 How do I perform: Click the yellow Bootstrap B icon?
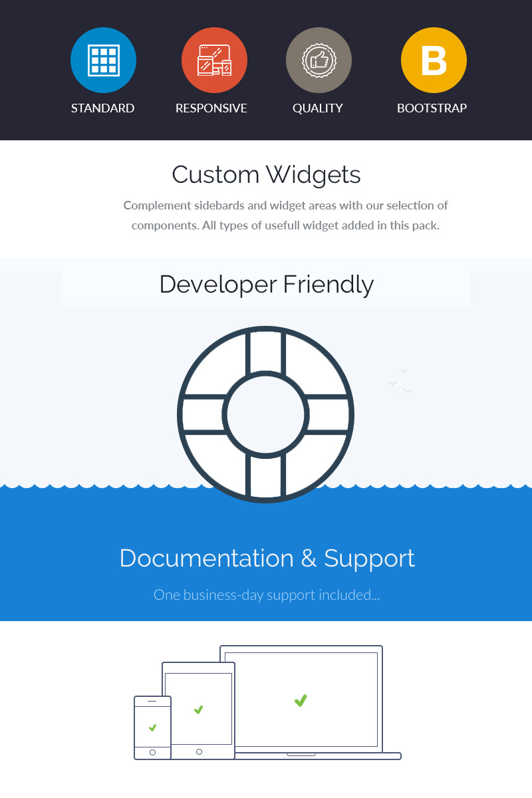pos(434,61)
